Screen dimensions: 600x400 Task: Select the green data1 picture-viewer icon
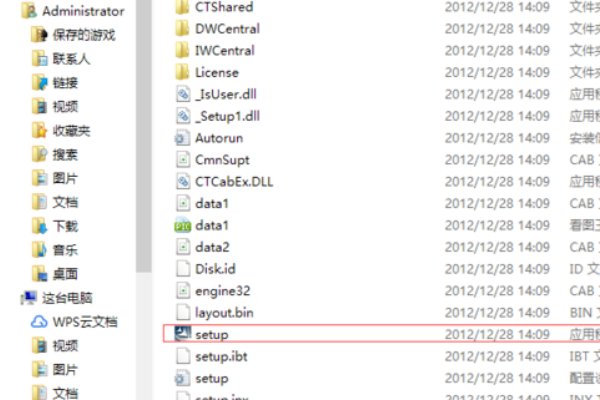[x=183, y=225]
